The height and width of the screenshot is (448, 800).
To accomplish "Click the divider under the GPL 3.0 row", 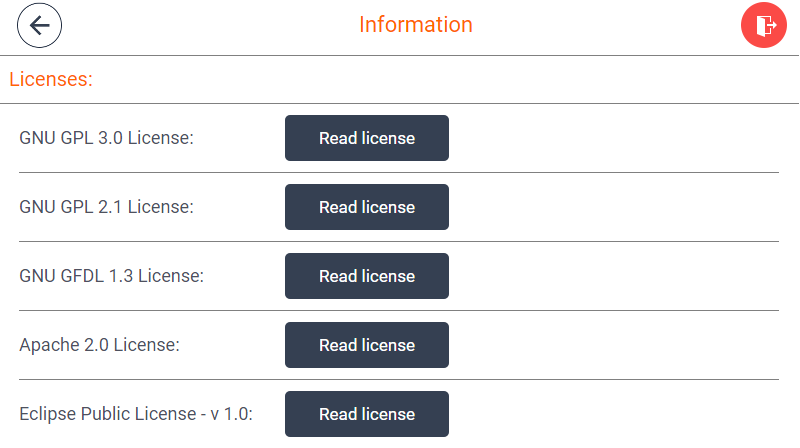I will [x=399, y=172].
